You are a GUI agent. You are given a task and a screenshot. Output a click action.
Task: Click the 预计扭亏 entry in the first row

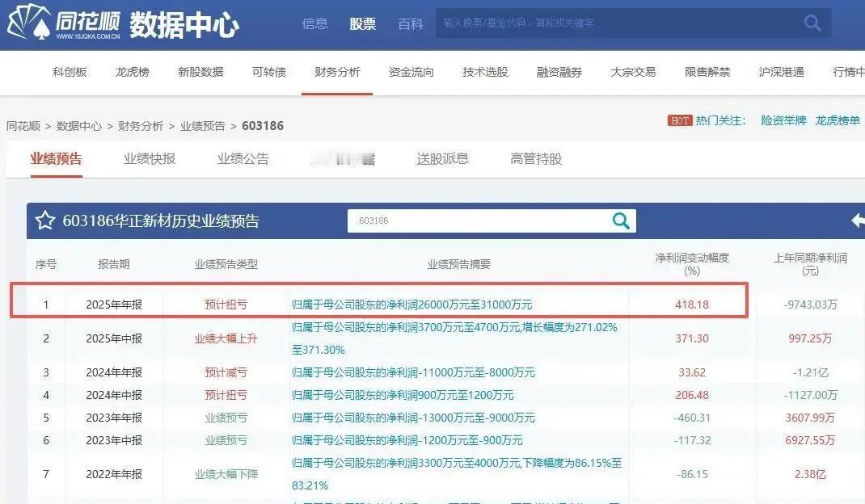tap(224, 304)
